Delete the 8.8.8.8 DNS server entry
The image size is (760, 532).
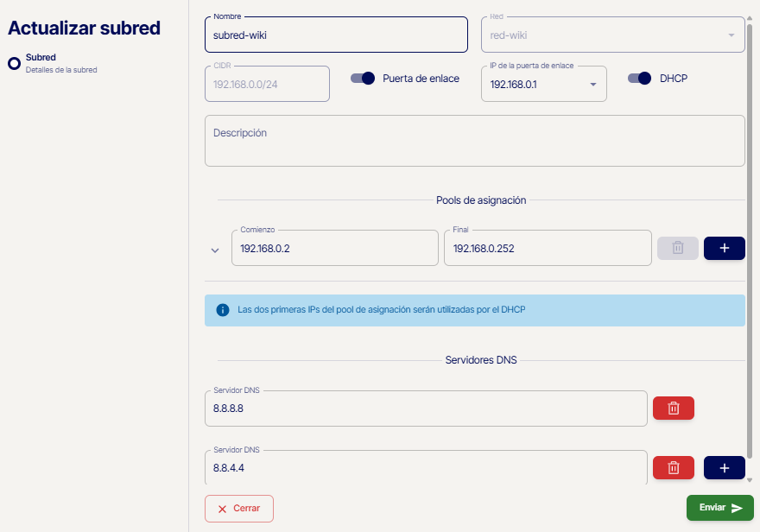tap(674, 408)
